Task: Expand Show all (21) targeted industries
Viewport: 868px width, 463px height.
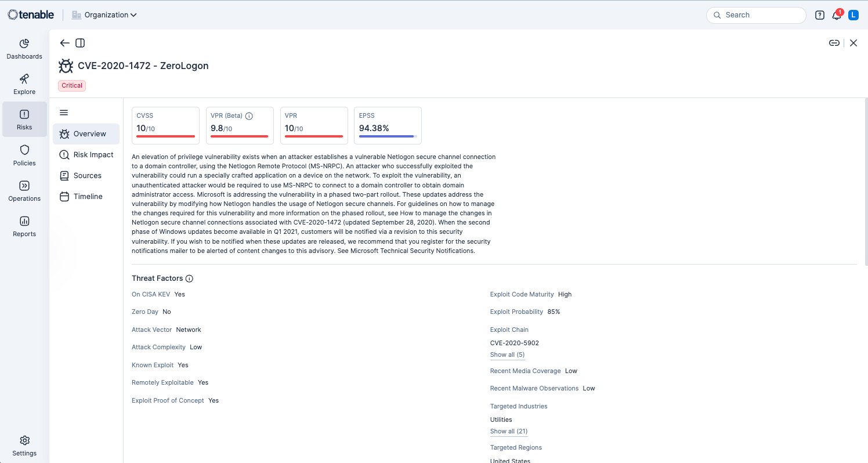Action: (509, 432)
